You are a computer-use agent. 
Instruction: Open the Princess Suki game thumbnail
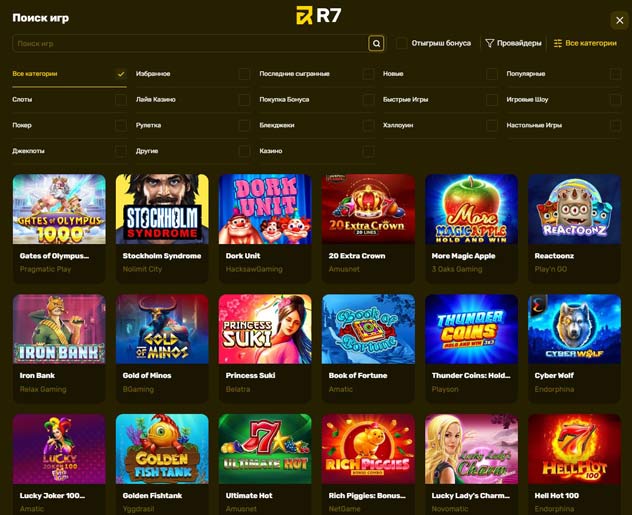[x=265, y=329]
